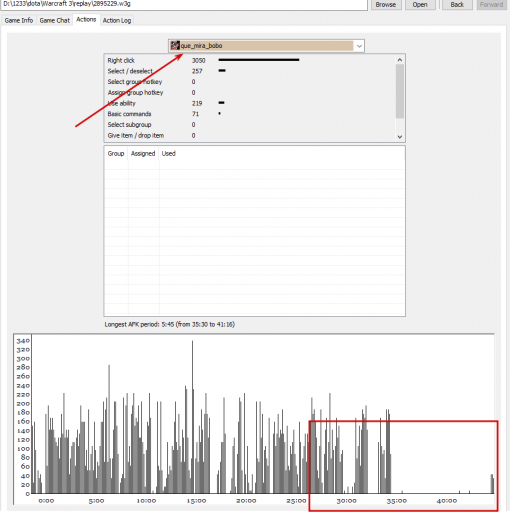The width and height of the screenshot is (510, 512).
Task: Click the action list scroll-down arrow
Action: coord(400,137)
